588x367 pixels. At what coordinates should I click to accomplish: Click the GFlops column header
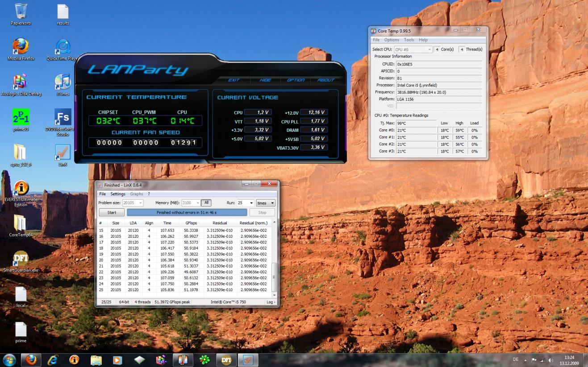coord(191,223)
